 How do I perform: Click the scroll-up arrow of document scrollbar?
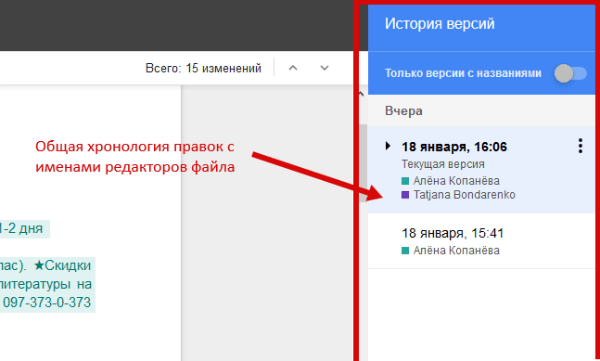click(361, 93)
